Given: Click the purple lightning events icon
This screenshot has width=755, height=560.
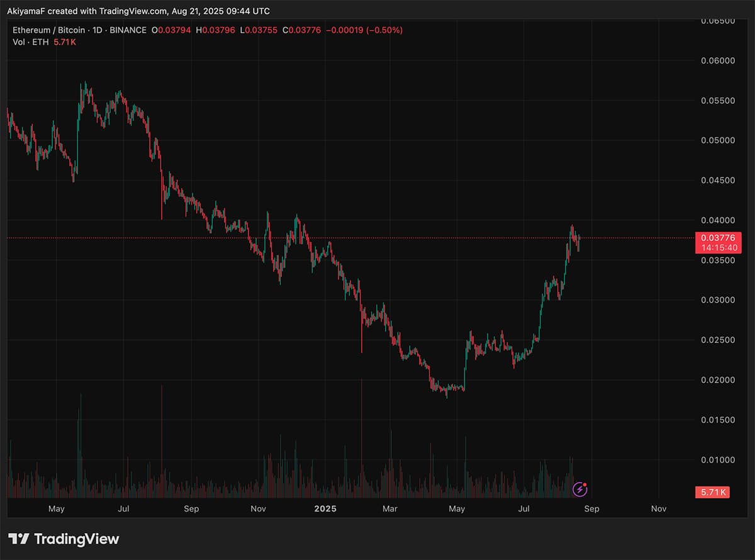Looking at the screenshot, I should click(x=579, y=490).
